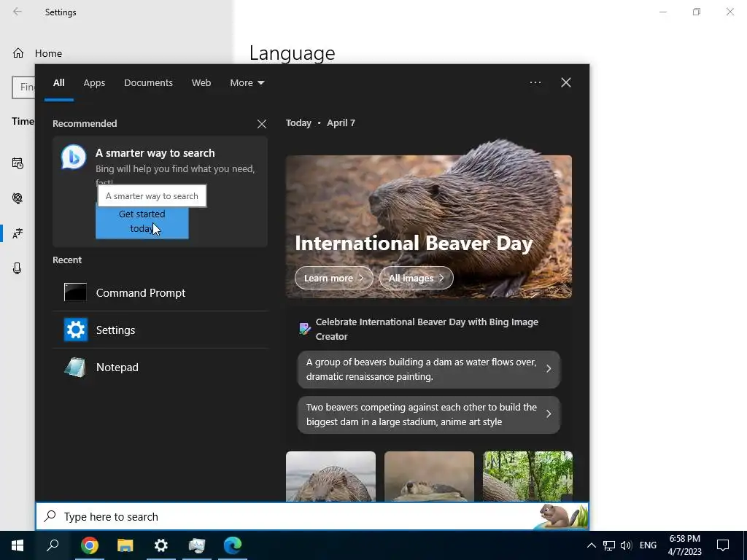This screenshot has width=747, height=560.
Task: Open the Action Center notifications icon
Action: coord(723,545)
